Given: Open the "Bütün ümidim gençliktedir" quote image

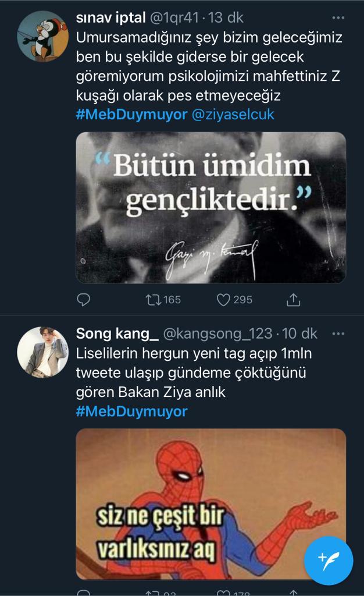Looking at the screenshot, I should point(211,208).
